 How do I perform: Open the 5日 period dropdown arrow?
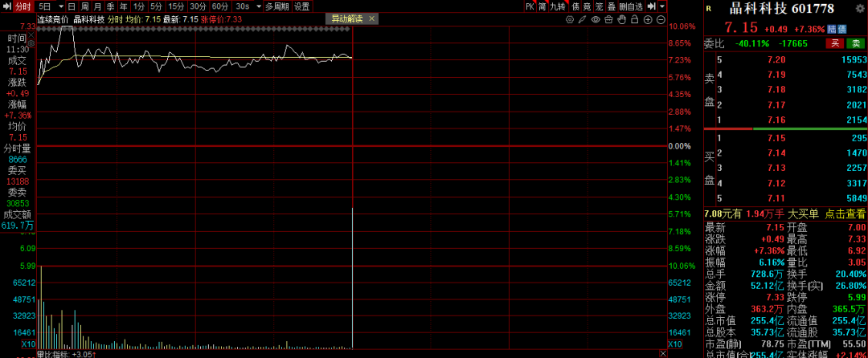pyautogui.click(x=61, y=6)
